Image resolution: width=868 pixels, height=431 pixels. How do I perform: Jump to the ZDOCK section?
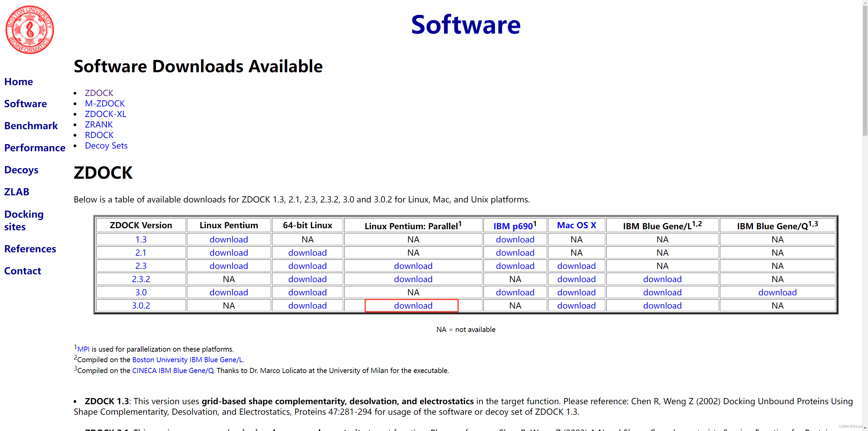click(x=99, y=93)
